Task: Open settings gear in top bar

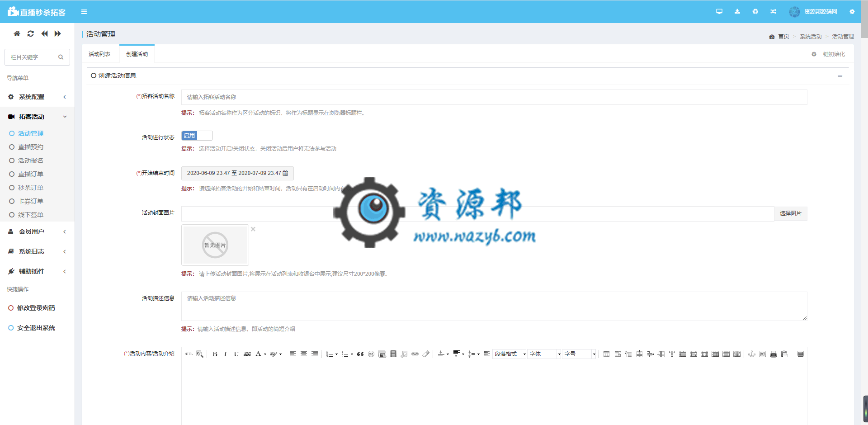Action: pos(852,12)
